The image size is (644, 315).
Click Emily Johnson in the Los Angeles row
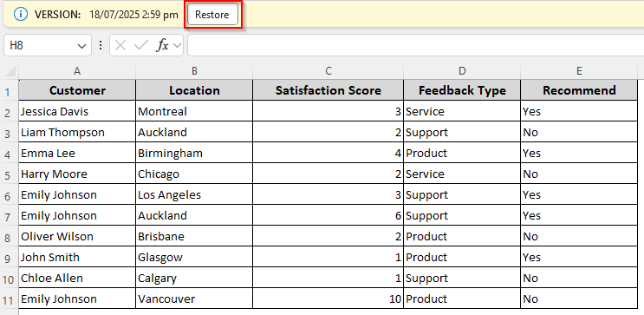click(77, 194)
